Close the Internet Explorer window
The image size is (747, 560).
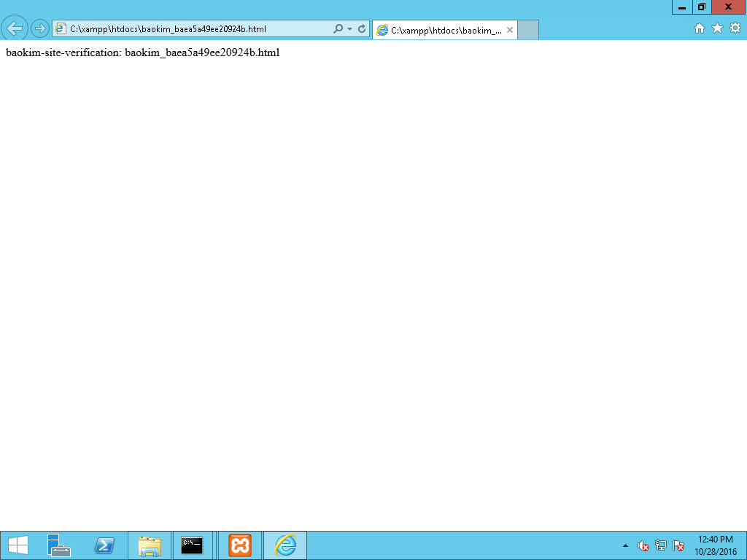729,7
